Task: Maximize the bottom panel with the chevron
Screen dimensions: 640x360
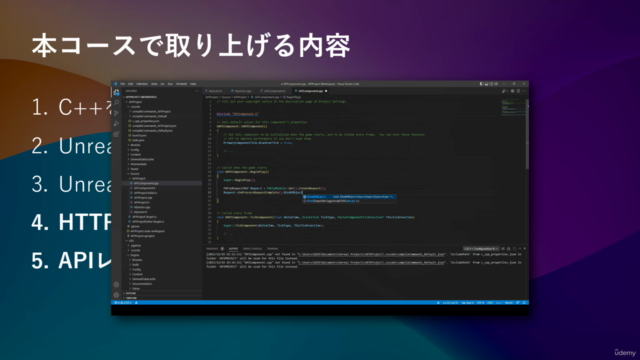Action: coord(520,249)
